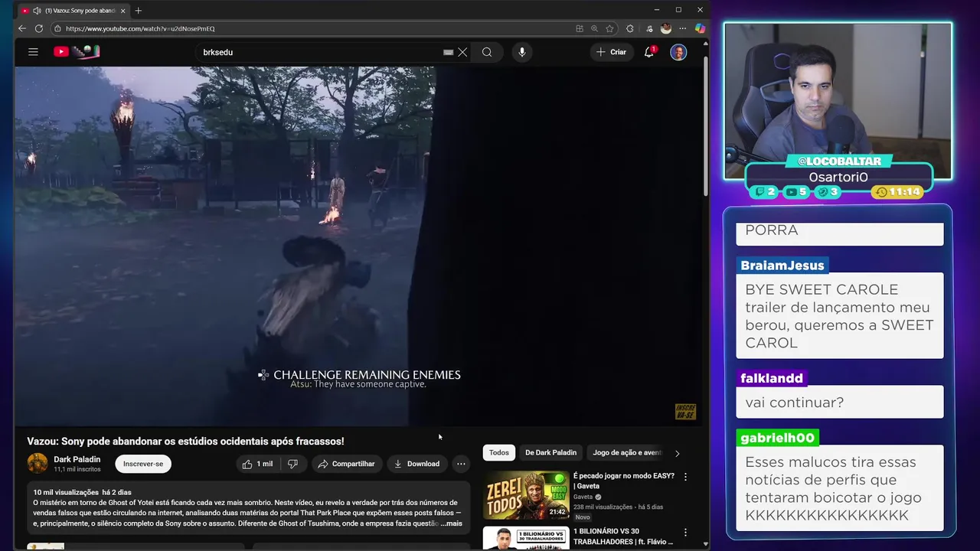Share via the Compartilhar button
The height and width of the screenshot is (551, 980).
pyautogui.click(x=346, y=464)
